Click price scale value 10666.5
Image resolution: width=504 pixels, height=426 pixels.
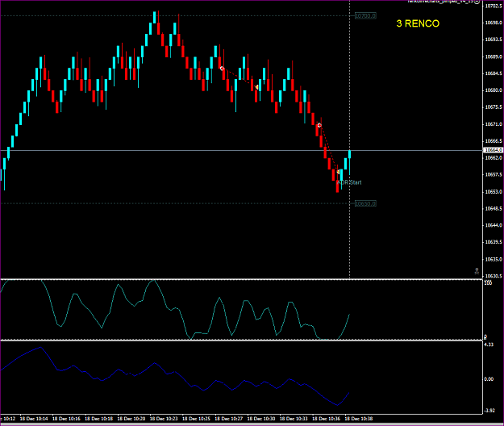coord(494,141)
